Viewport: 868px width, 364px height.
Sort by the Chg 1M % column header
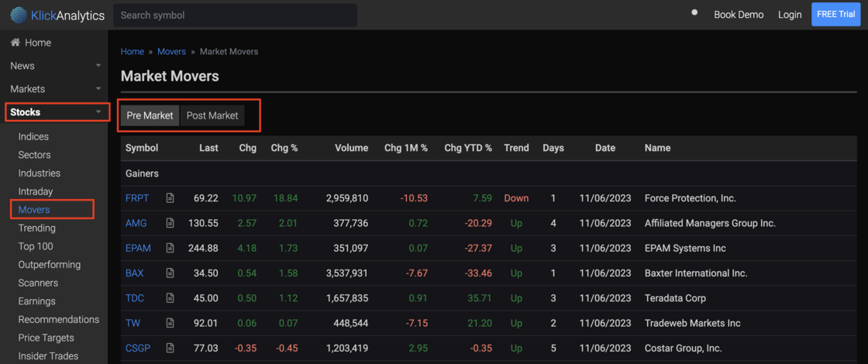[406, 148]
